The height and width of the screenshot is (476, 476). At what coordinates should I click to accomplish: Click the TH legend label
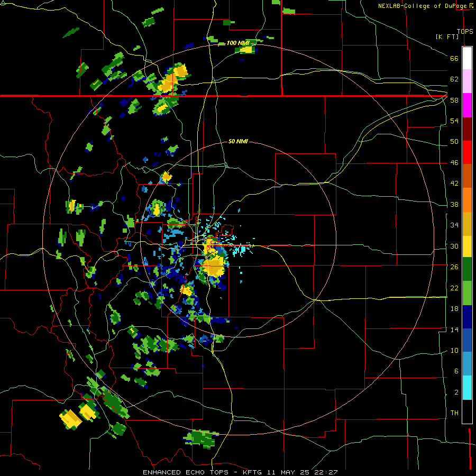click(454, 413)
